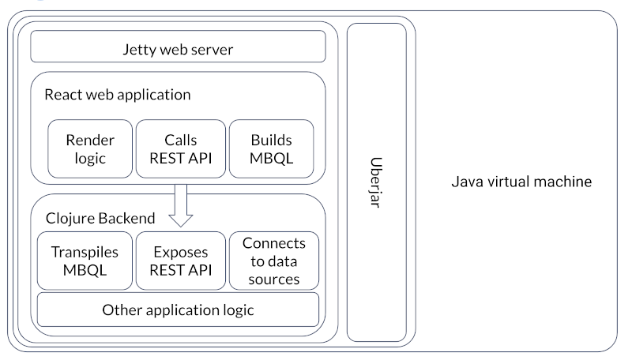Click the word 'Jetty' in the top box
Viewport: 632px width, 364px height.
(x=139, y=50)
